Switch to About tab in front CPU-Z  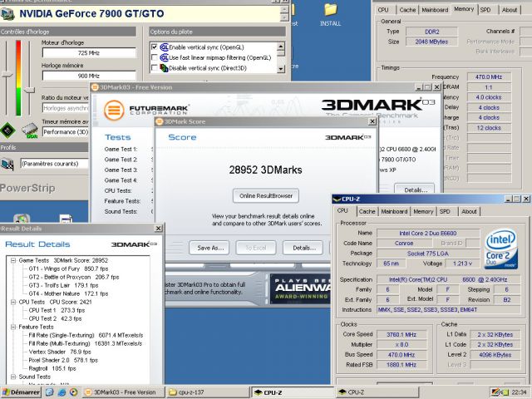pos(469,212)
